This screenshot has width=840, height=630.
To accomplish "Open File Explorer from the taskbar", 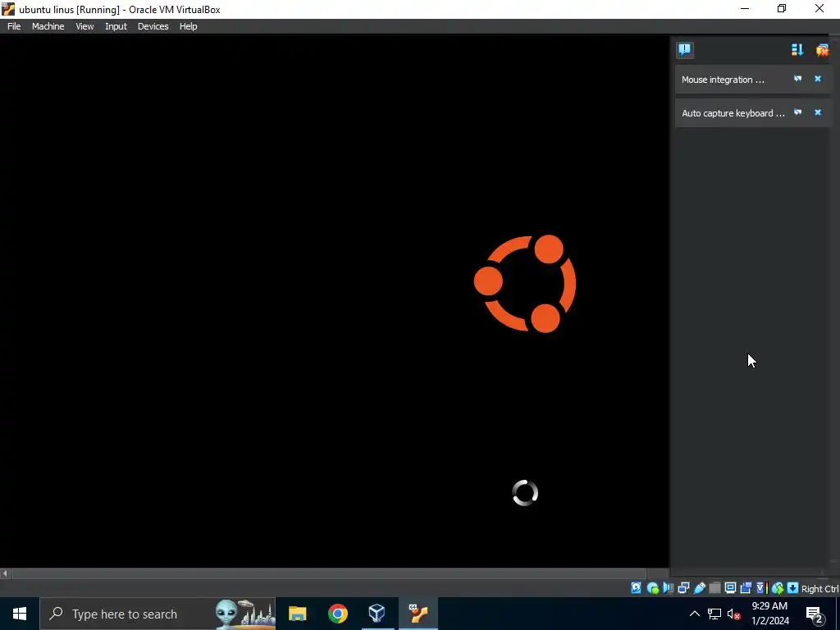I will pos(297,614).
